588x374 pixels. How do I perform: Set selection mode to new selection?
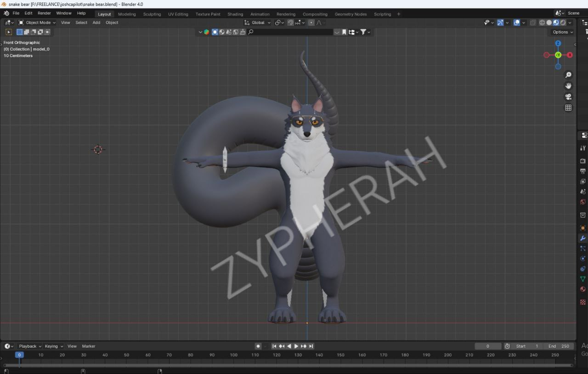point(20,32)
